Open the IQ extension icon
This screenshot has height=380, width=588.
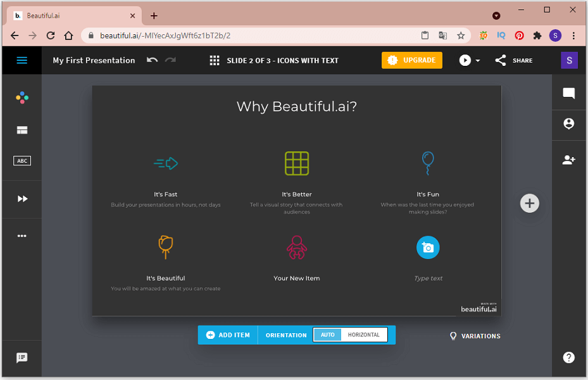[x=501, y=35]
